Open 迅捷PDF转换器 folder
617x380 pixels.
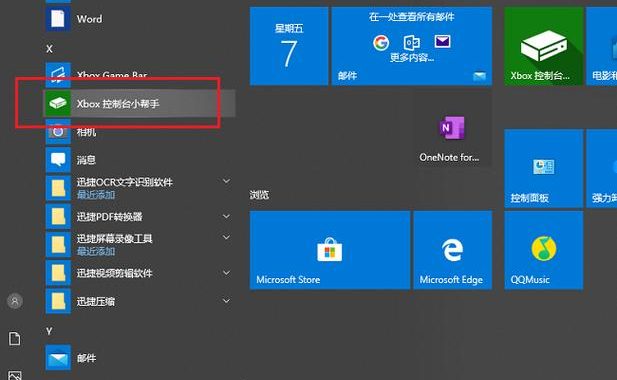pos(140,216)
